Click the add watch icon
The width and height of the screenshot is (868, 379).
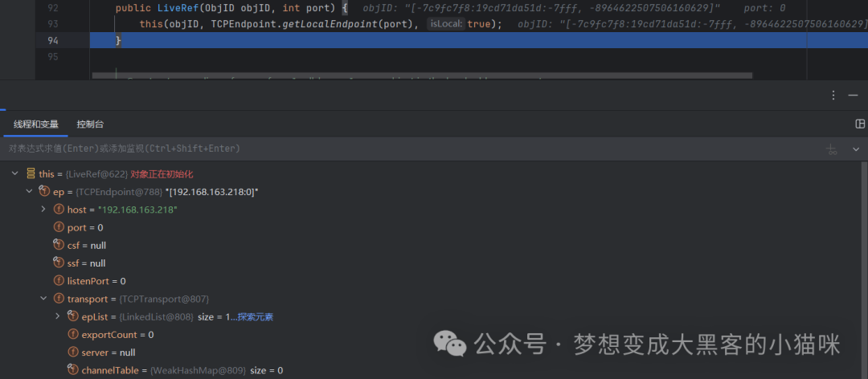pos(832,149)
